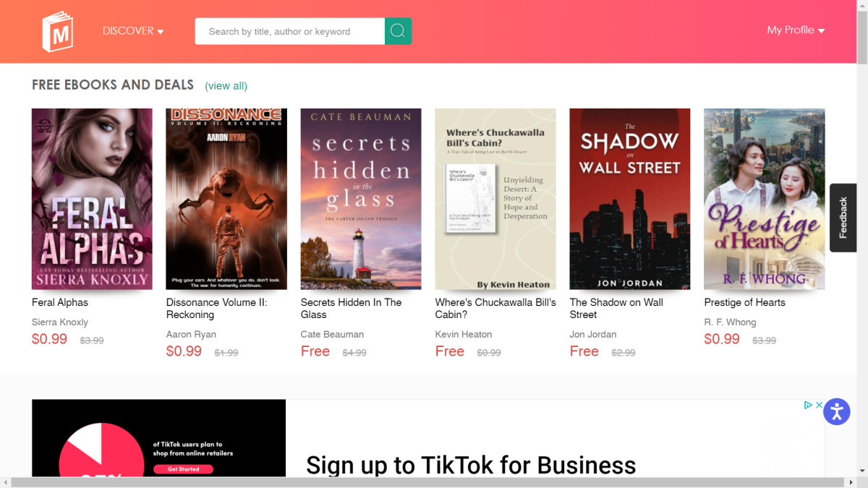Open the Feedback tab on the right
The width and height of the screenshot is (868, 488).
[x=843, y=218]
